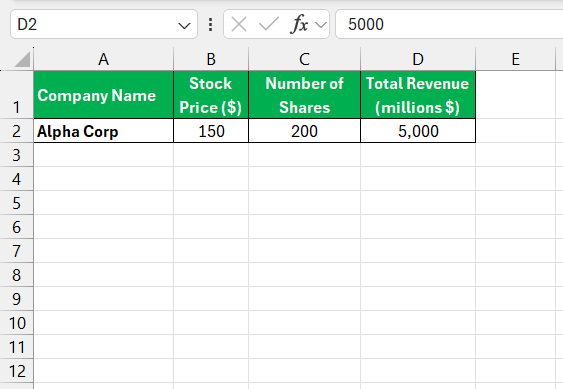Select column A header
This screenshot has width=563, height=389.
click(103, 59)
